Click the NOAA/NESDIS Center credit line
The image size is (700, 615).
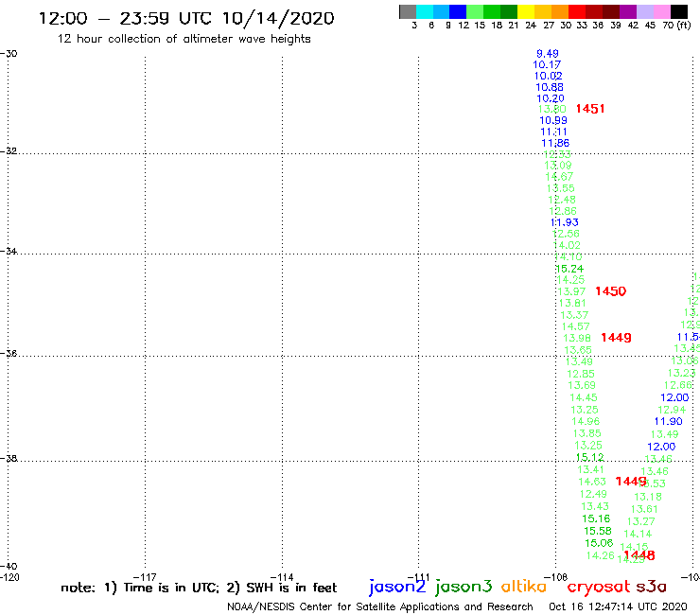(x=380, y=606)
